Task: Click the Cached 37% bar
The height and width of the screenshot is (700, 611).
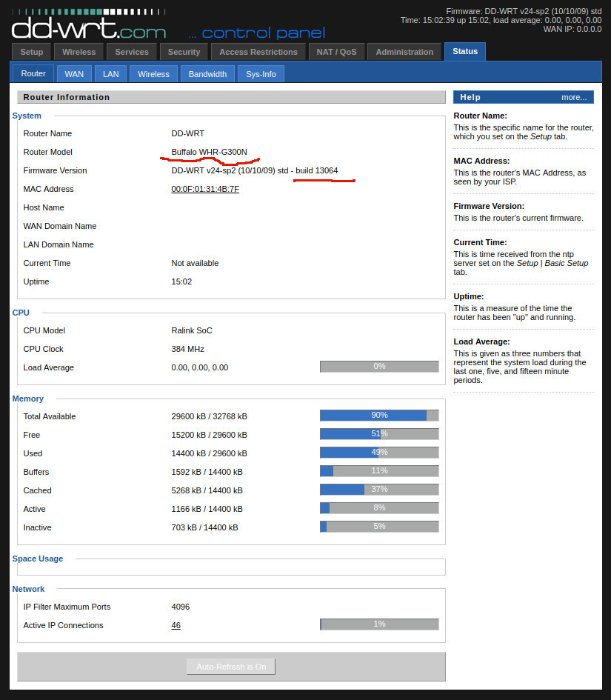Action: click(x=379, y=490)
